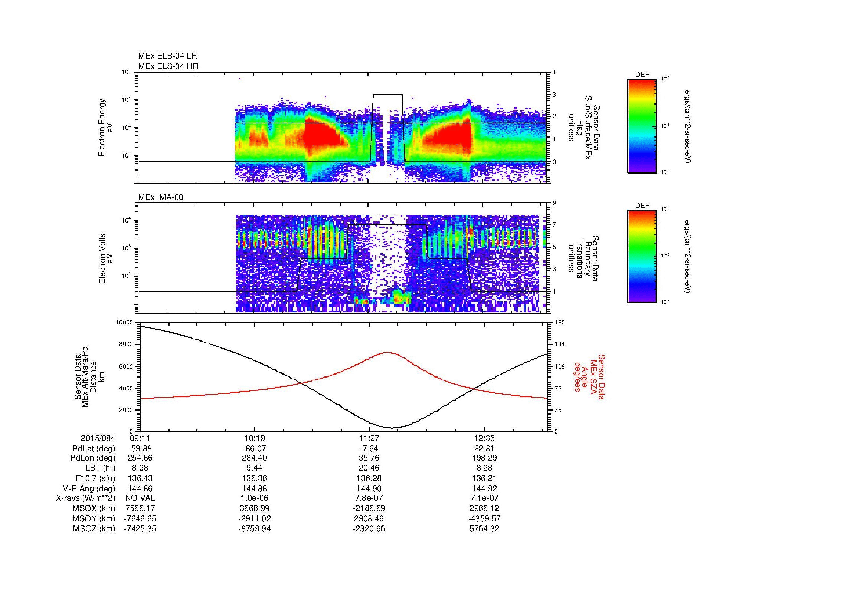The image size is (868, 613).
Task: Click the time tick label '10:19'
Action: [x=255, y=438]
